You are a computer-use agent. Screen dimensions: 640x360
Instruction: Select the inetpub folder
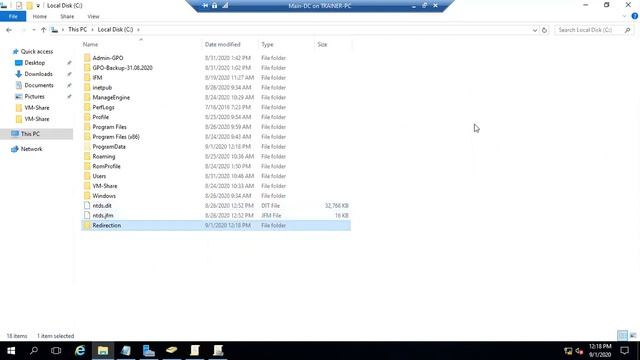pos(102,87)
